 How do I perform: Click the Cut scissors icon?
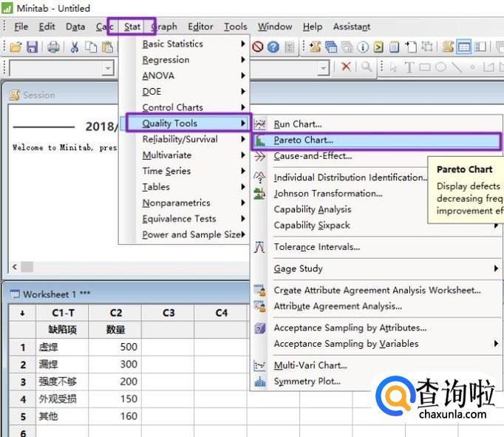(75, 47)
